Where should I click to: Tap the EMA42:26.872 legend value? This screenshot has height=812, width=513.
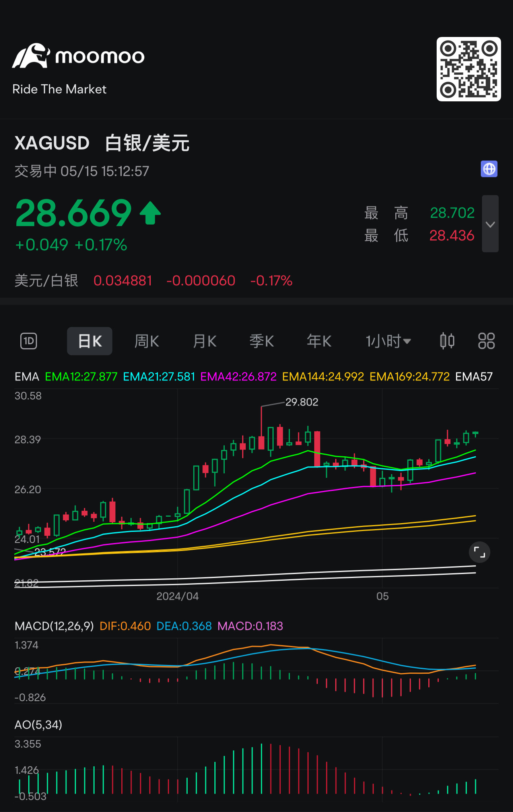tap(238, 377)
